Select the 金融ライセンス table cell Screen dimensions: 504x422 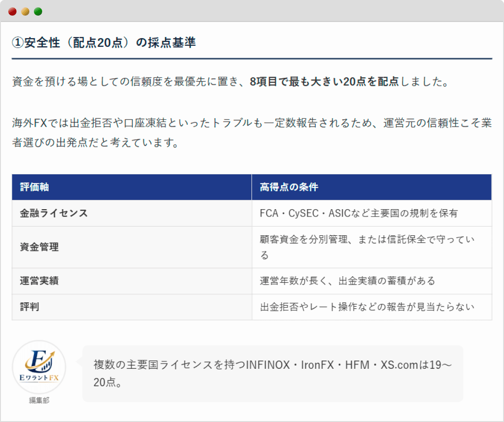pos(132,213)
